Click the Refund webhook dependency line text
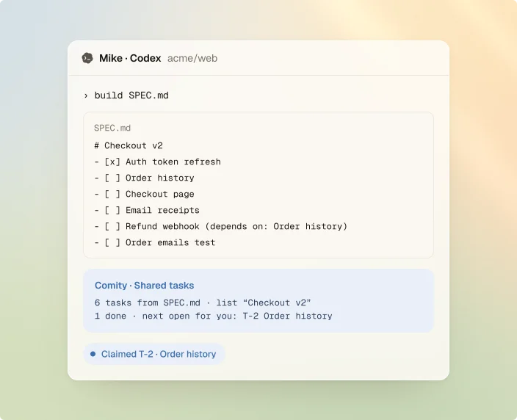Viewport: 517px width, 420px height. click(236, 226)
